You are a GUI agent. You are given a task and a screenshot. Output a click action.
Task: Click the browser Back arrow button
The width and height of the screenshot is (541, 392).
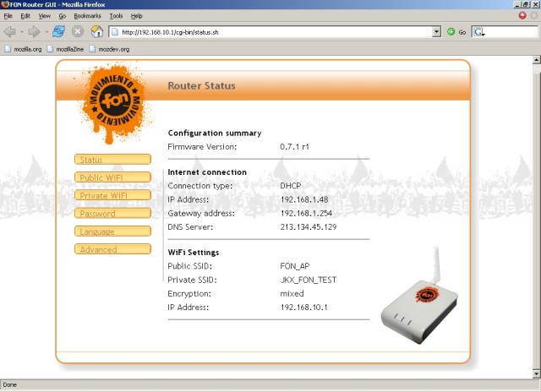pos(10,31)
